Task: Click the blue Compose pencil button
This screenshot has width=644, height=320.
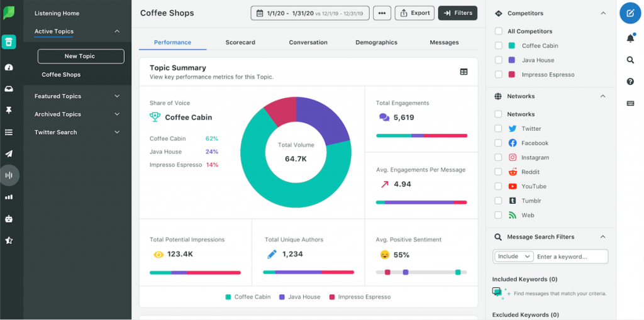Action: click(630, 13)
